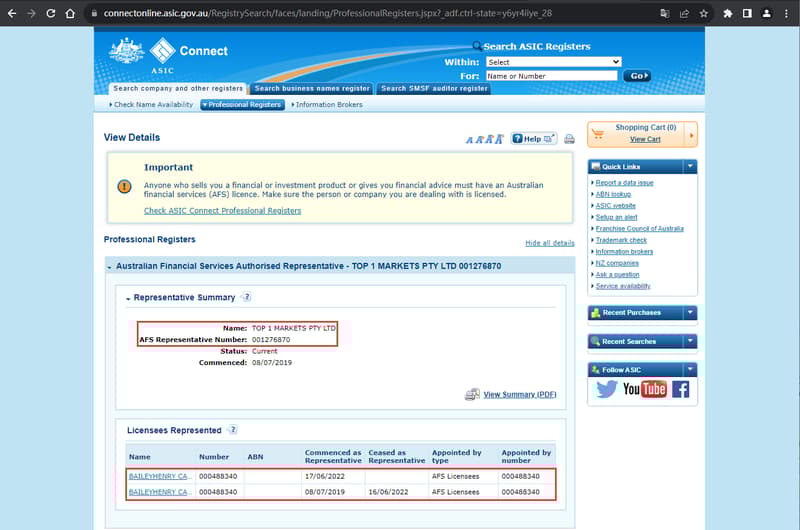Click Information brokers quick link

tap(624, 251)
